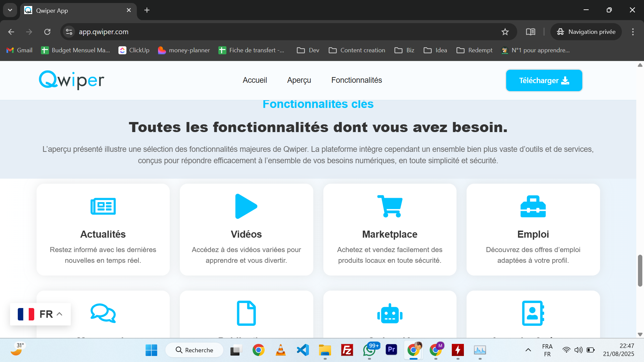The height and width of the screenshot is (362, 644).
Task: Click the Actualités newspaper icon
Action: pos(103,206)
